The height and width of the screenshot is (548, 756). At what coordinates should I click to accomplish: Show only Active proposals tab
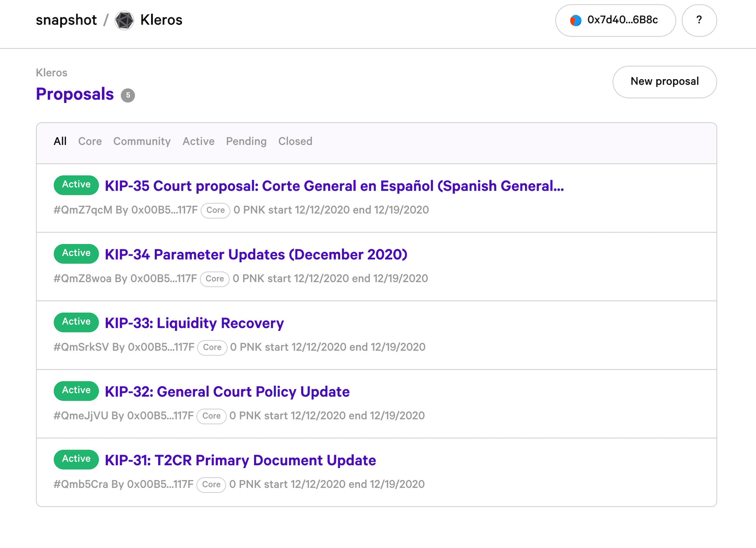[x=198, y=141]
